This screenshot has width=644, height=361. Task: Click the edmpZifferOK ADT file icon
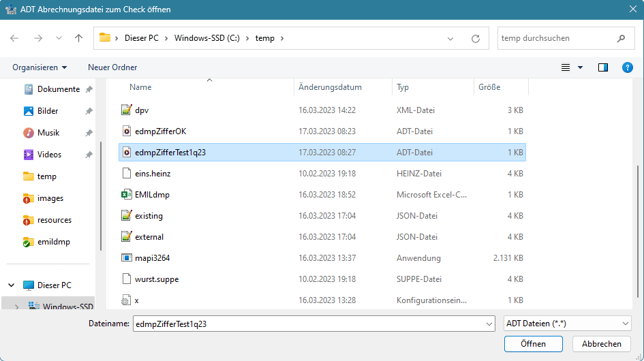pos(125,131)
